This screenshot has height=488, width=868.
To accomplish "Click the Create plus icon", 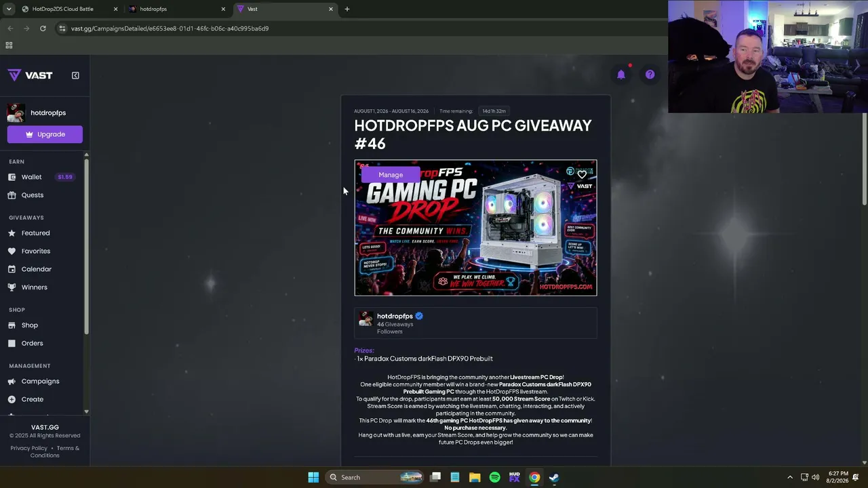I will point(12,399).
